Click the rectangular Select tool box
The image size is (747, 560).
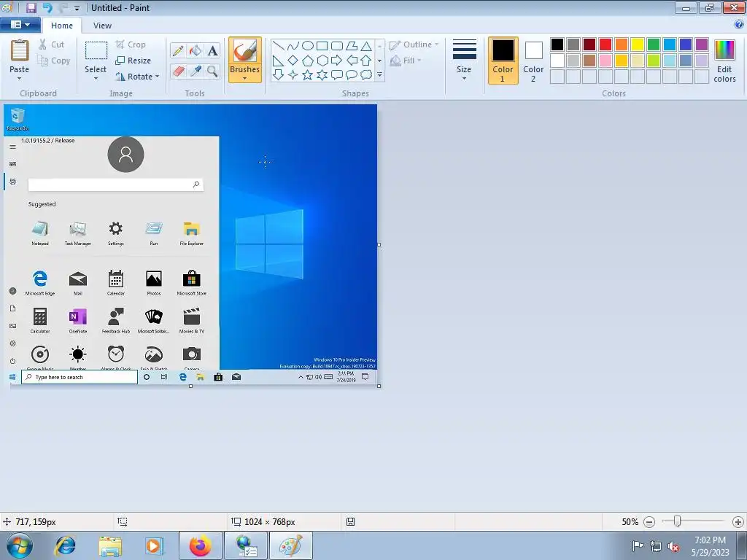tap(96, 50)
